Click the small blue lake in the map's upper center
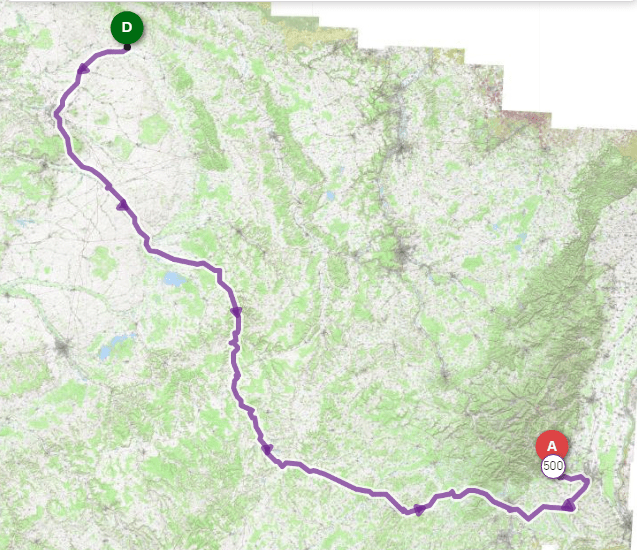Image resolution: width=637 pixels, height=550 pixels. pos(330,196)
